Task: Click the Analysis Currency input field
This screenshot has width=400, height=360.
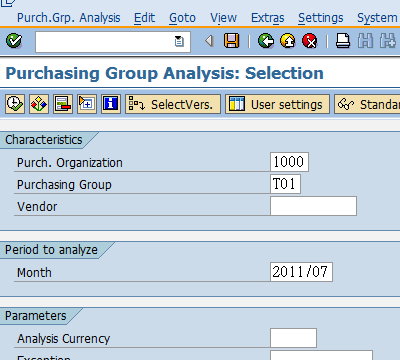Action: pyautogui.click(x=293, y=338)
